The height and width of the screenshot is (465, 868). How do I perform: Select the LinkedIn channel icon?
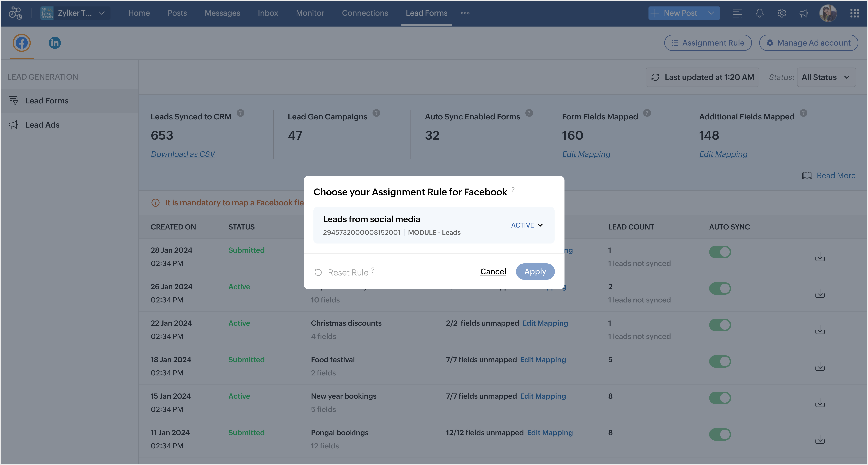coord(55,43)
